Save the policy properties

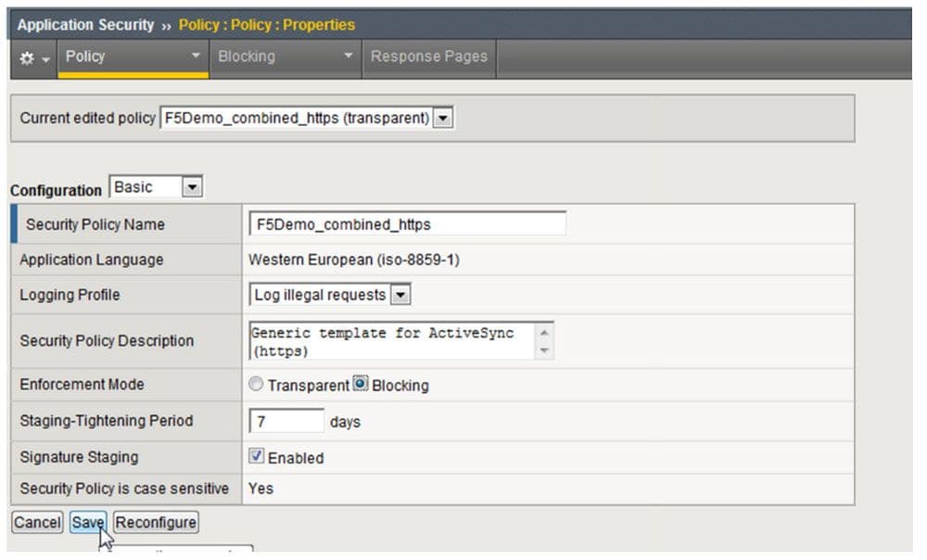click(x=88, y=523)
